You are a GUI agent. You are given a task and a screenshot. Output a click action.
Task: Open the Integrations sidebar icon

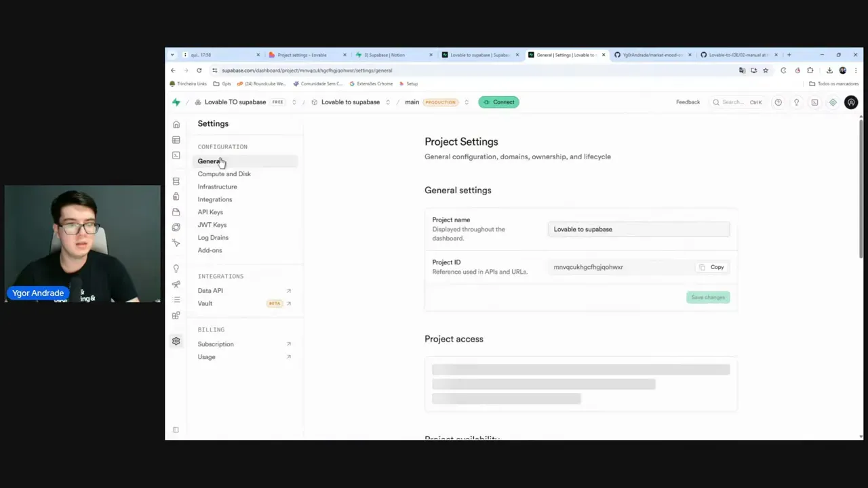click(x=176, y=315)
